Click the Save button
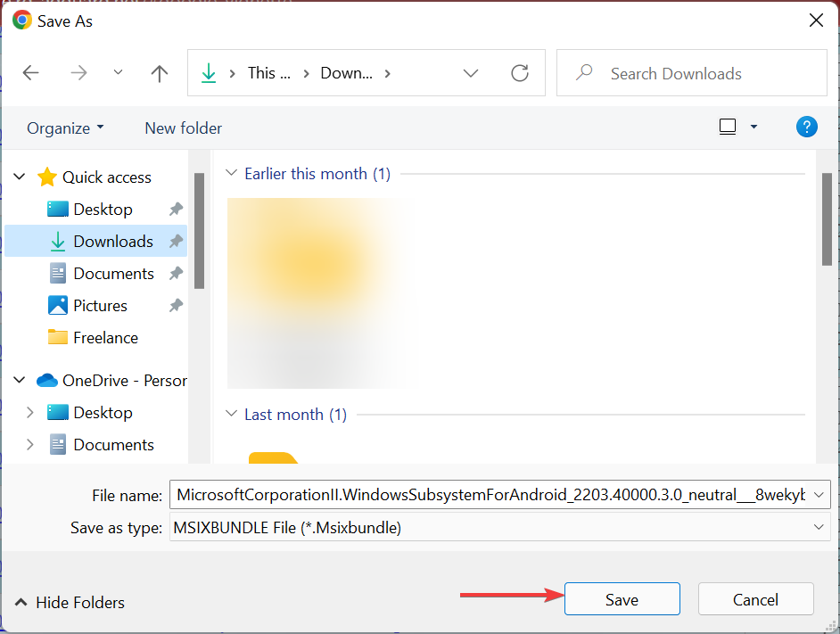 pyautogui.click(x=622, y=598)
